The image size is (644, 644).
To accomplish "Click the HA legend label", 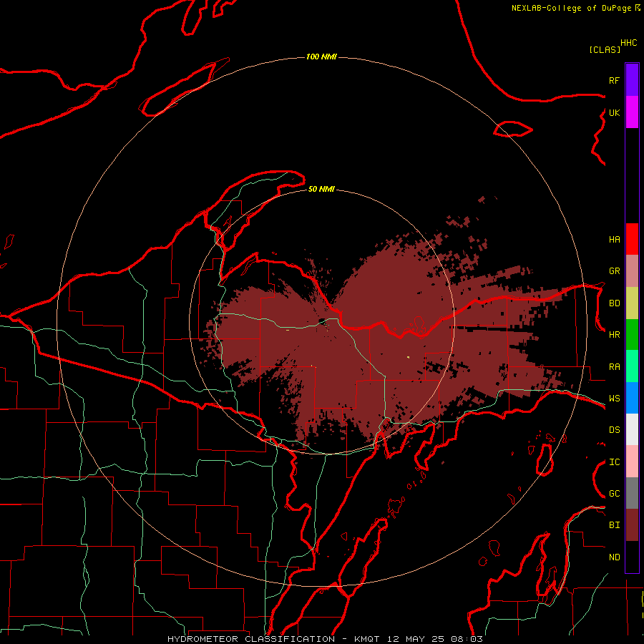I will pyautogui.click(x=614, y=239).
